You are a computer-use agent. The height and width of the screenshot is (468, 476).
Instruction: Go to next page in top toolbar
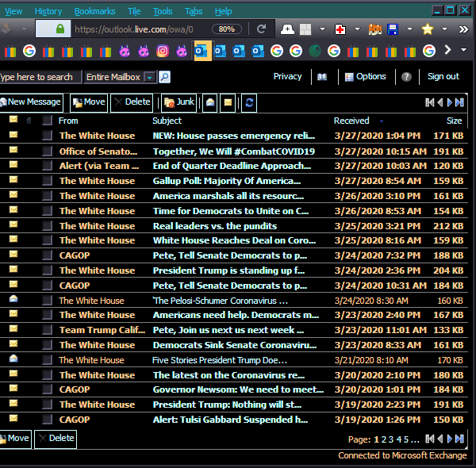coord(450,102)
